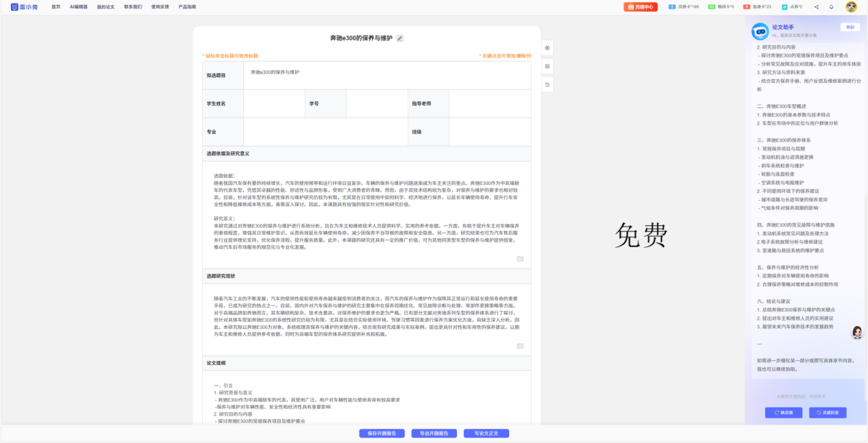Click the 学生姓名 input cell

click(x=274, y=103)
